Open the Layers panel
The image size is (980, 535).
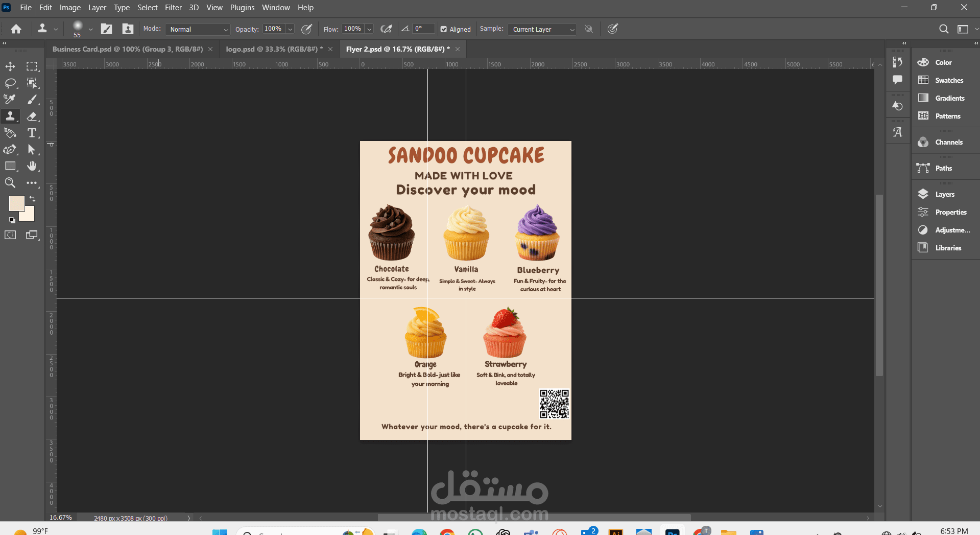point(945,194)
